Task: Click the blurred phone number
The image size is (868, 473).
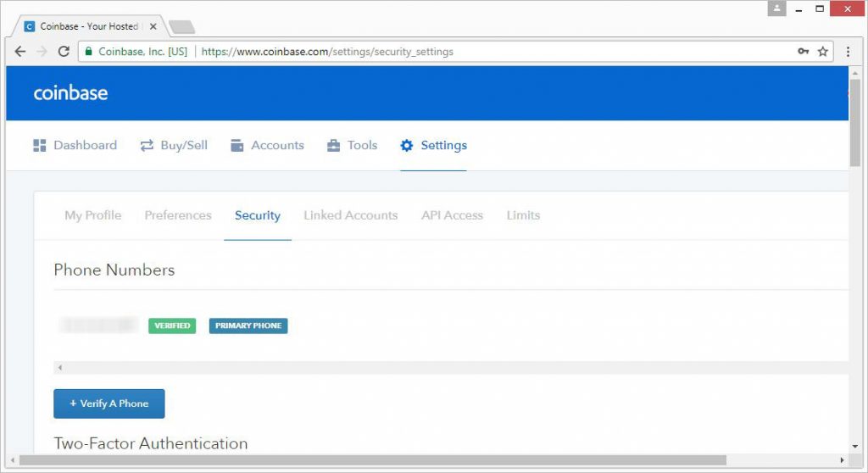Action: point(98,326)
